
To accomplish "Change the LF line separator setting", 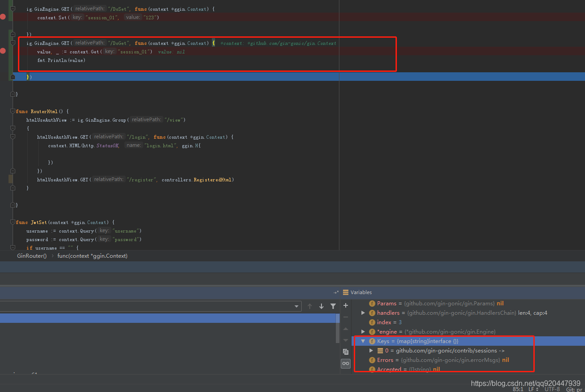I will pyautogui.click(x=533, y=389).
